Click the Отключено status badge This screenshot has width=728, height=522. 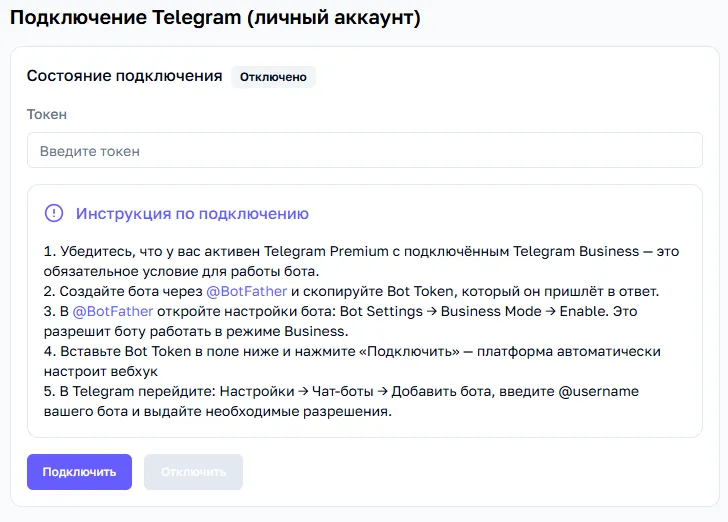point(273,77)
